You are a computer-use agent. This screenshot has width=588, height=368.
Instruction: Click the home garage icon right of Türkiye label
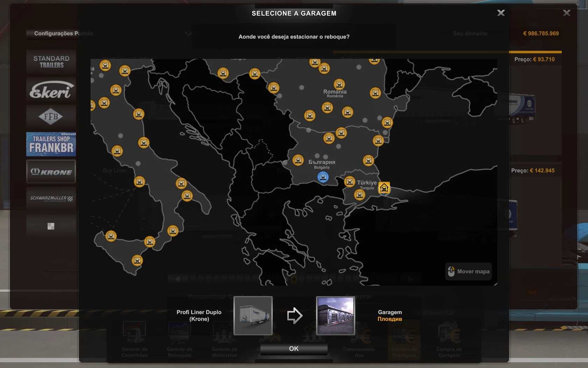pyautogui.click(x=384, y=188)
